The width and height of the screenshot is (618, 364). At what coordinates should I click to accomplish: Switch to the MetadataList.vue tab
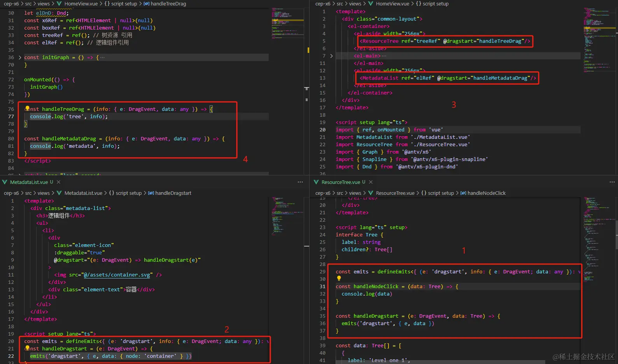coord(29,182)
